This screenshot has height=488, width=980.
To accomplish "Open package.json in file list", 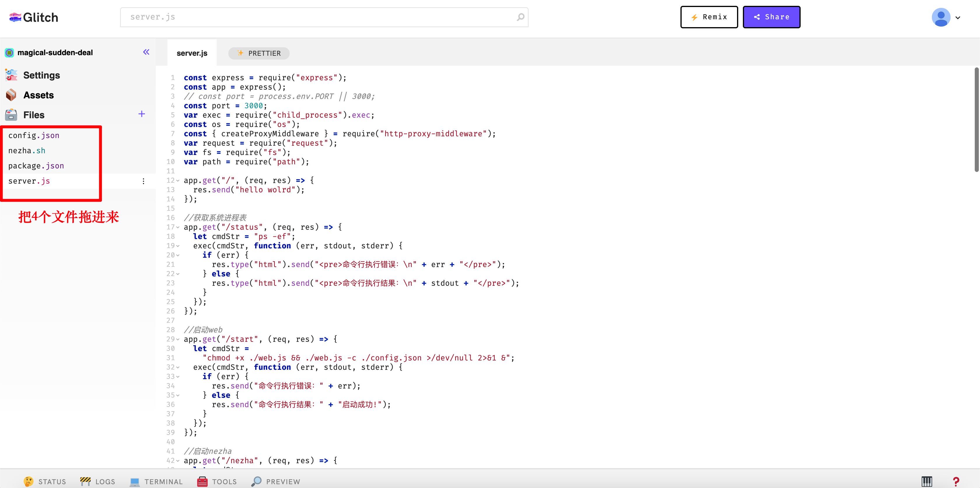I will [x=36, y=166].
